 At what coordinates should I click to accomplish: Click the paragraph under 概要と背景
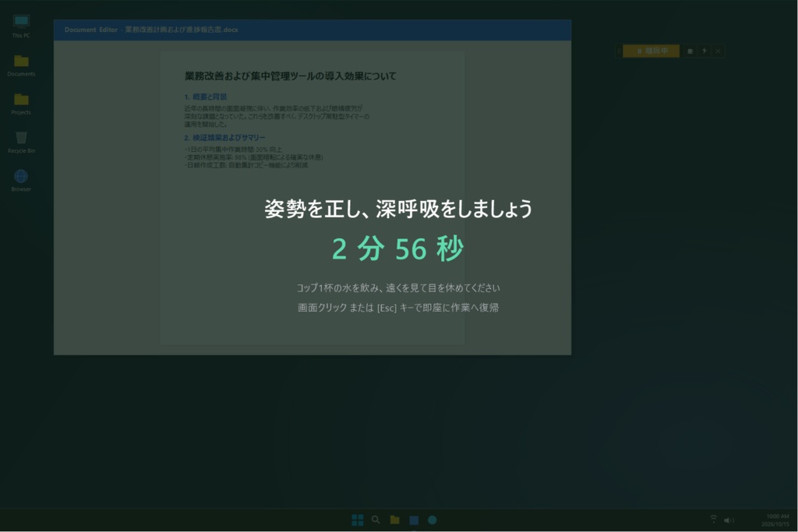(x=277, y=116)
